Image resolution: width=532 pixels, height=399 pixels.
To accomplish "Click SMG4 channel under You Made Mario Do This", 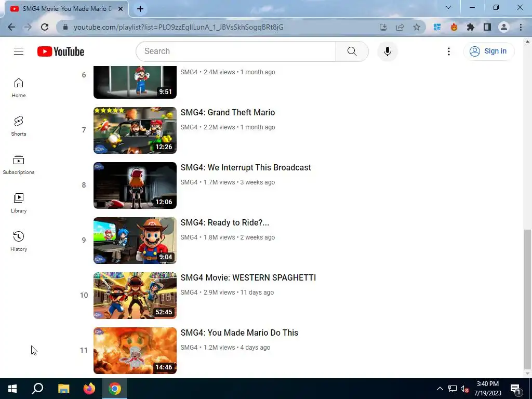I will (189, 348).
